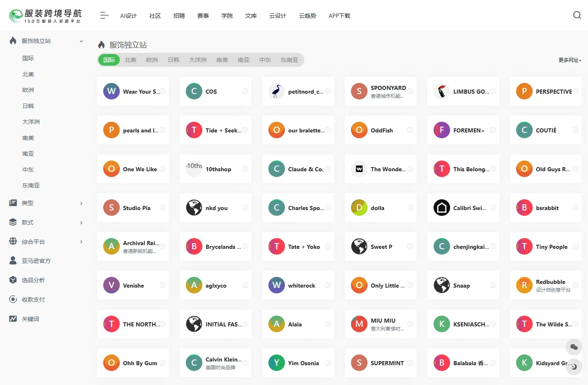Image resolution: width=588 pixels, height=385 pixels.
Task: Select 南亚 in the sidebar list
Action: click(28, 154)
